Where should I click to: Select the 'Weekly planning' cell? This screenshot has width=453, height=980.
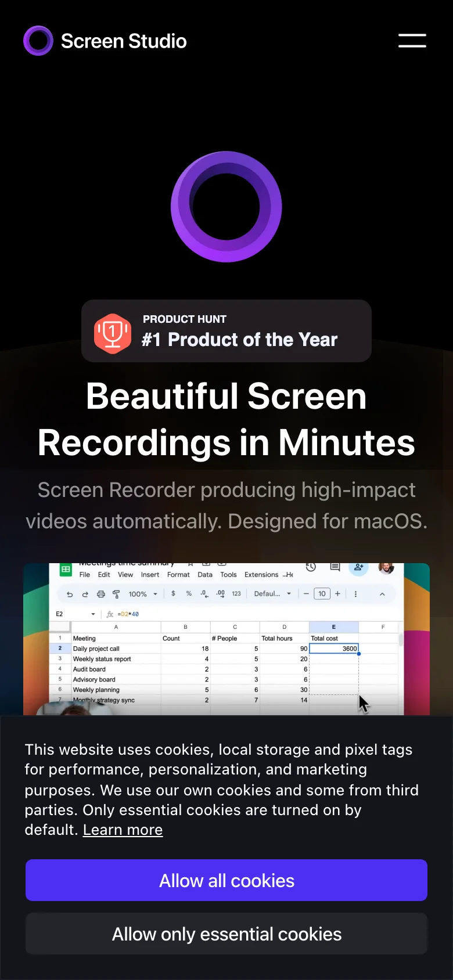[116, 690]
